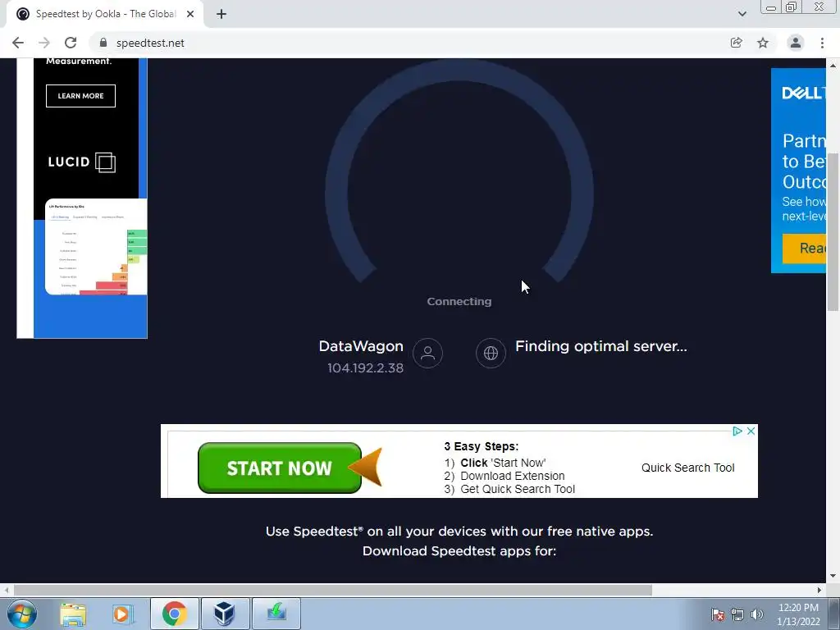Open the chart thumbnail in Lucid ad
This screenshot has height=630, width=840.
96,246
